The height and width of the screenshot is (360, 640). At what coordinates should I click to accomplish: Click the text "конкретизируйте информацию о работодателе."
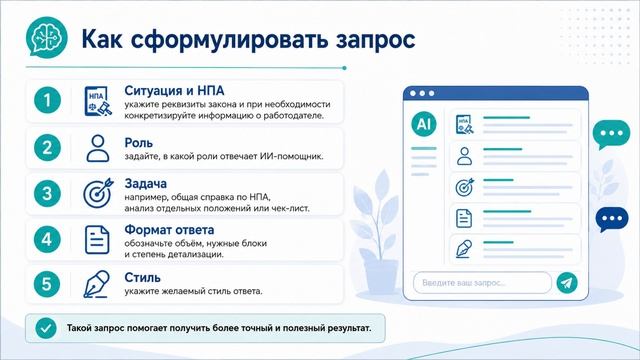(224, 116)
